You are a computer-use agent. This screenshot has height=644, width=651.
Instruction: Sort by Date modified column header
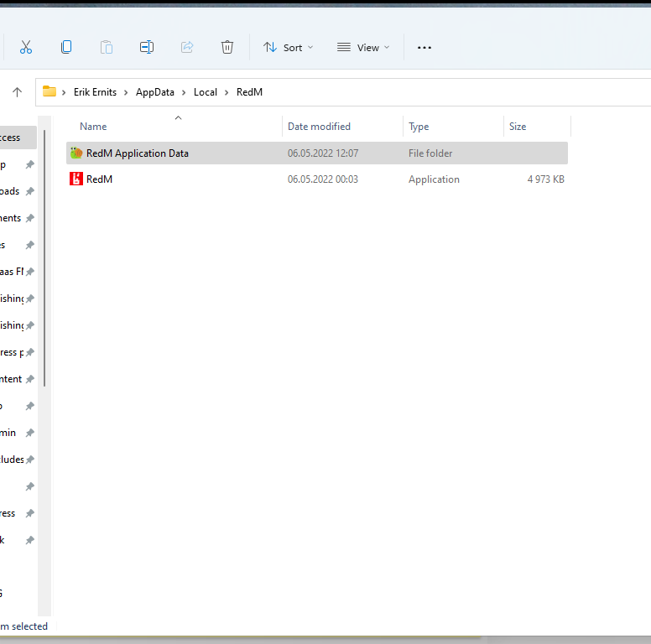tap(319, 127)
